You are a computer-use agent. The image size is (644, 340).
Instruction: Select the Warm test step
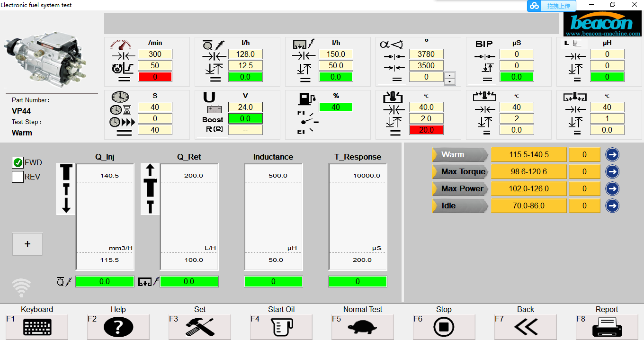pyautogui.click(x=460, y=154)
